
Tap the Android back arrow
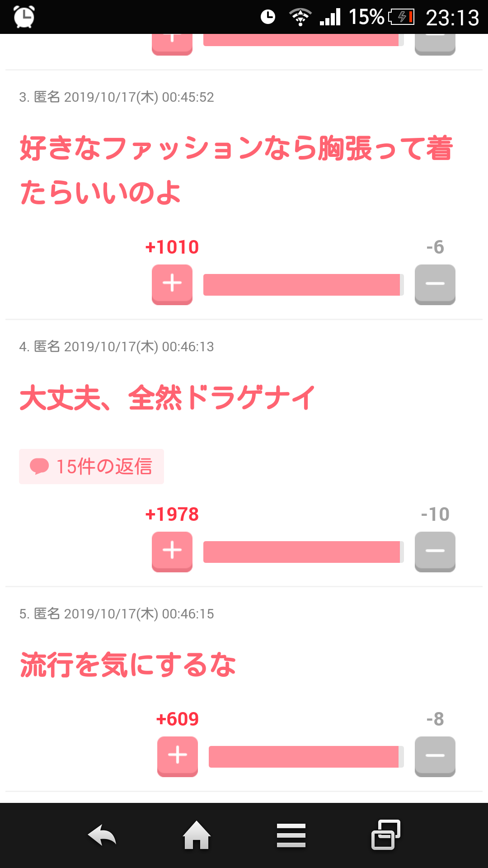coord(102,835)
